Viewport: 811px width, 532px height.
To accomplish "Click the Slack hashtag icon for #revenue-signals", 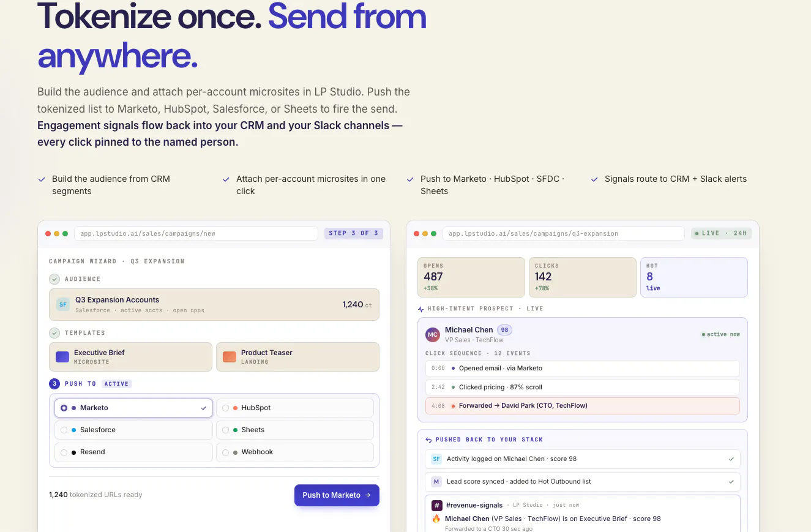I will click(x=437, y=505).
